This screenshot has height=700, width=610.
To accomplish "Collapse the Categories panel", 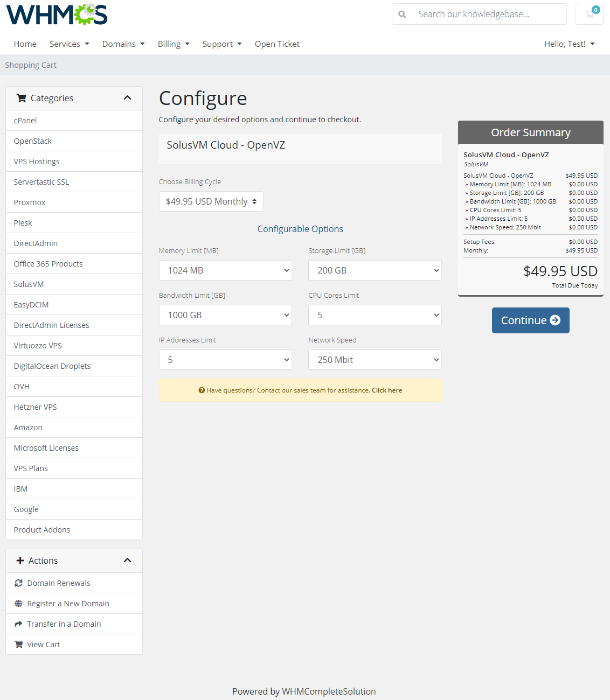I will coord(128,98).
